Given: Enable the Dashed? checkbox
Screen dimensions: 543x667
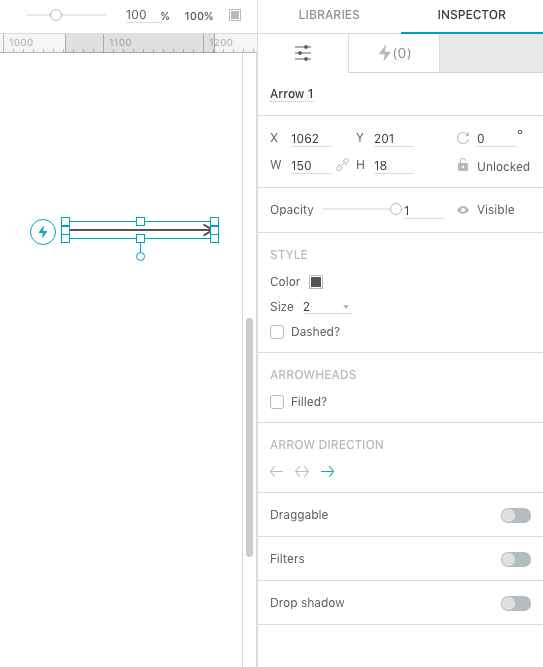Looking at the screenshot, I should (277, 332).
